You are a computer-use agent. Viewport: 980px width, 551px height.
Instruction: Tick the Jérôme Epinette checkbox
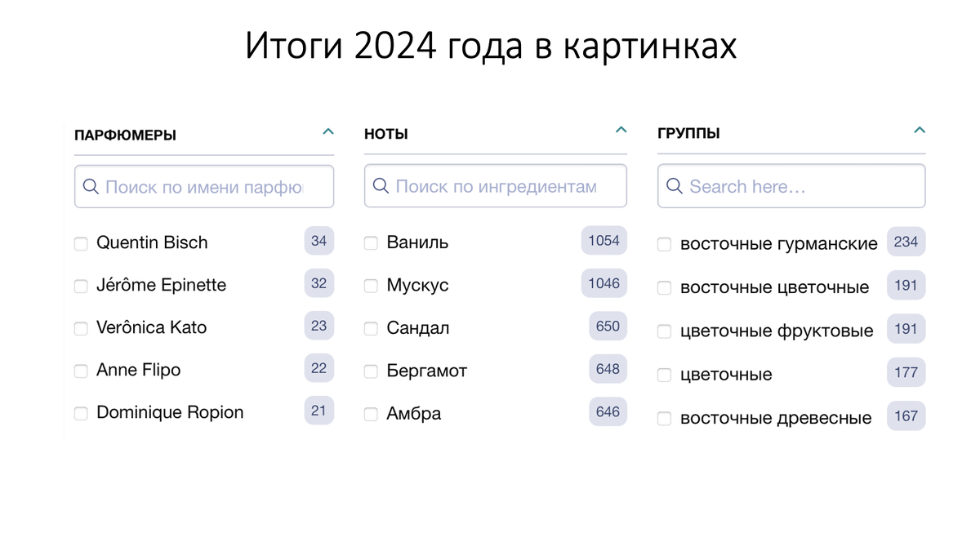coord(81,286)
